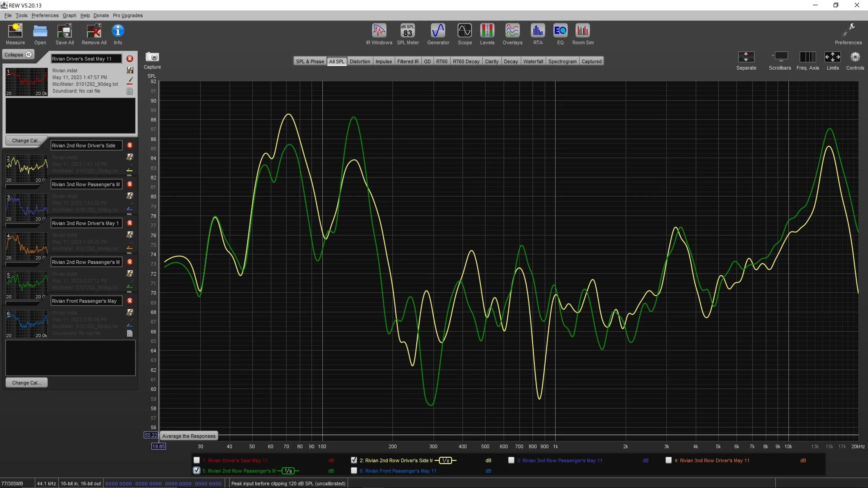
Task: Change trace colour for Rivian 3nd Row Driver's
Action: [x=130, y=245]
